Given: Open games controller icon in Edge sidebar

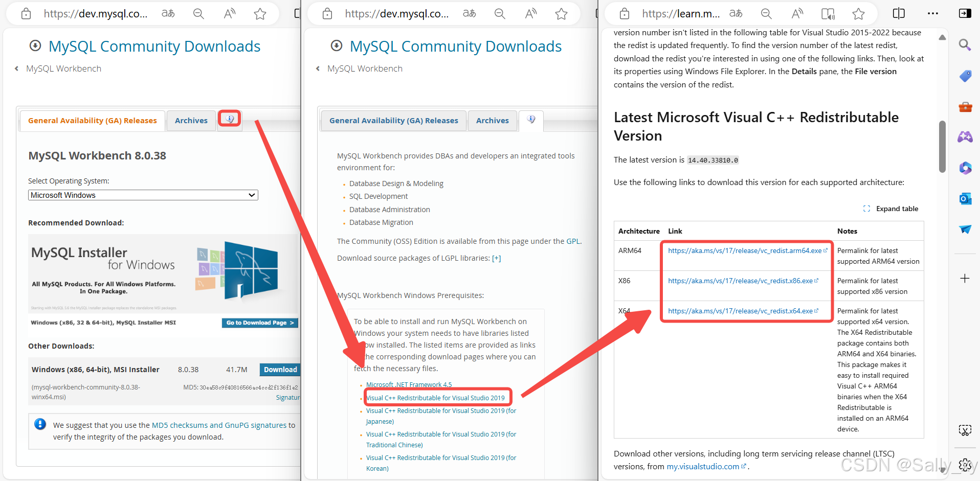Looking at the screenshot, I should pyautogui.click(x=965, y=137).
